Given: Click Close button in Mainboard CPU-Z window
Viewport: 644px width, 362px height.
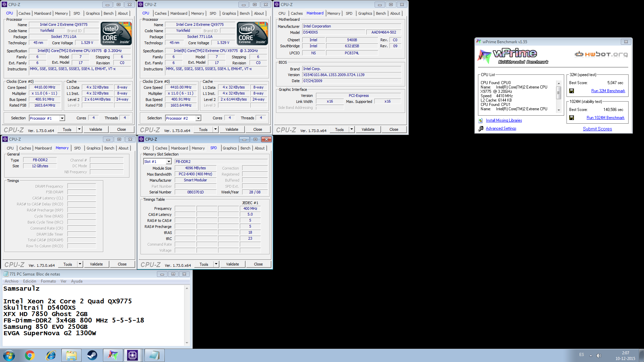Looking at the screenshot, I should click(394, 129).
